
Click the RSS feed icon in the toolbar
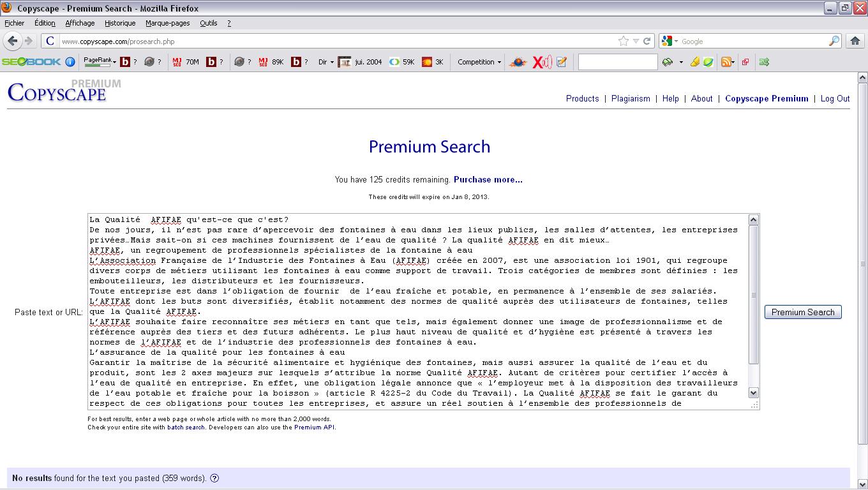[726, 62]
